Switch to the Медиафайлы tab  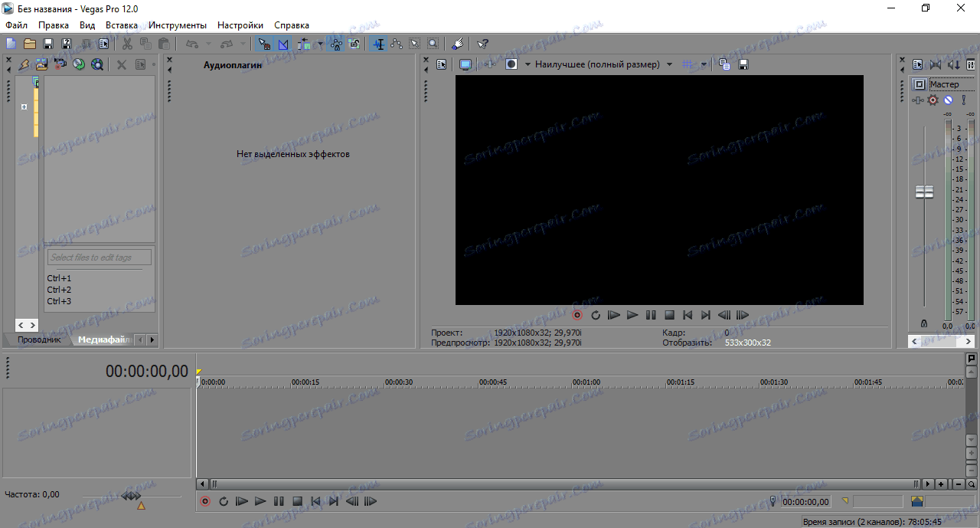(103, 339)
